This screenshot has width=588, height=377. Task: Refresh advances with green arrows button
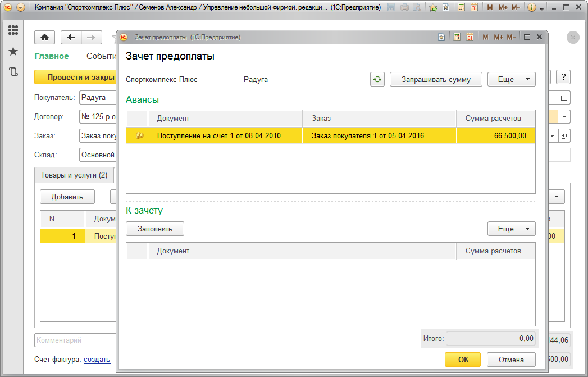[377, 80]
